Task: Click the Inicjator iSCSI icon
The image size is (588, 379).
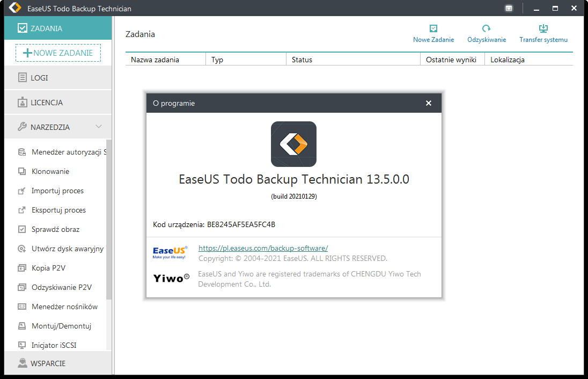Action: click(22, 345)
